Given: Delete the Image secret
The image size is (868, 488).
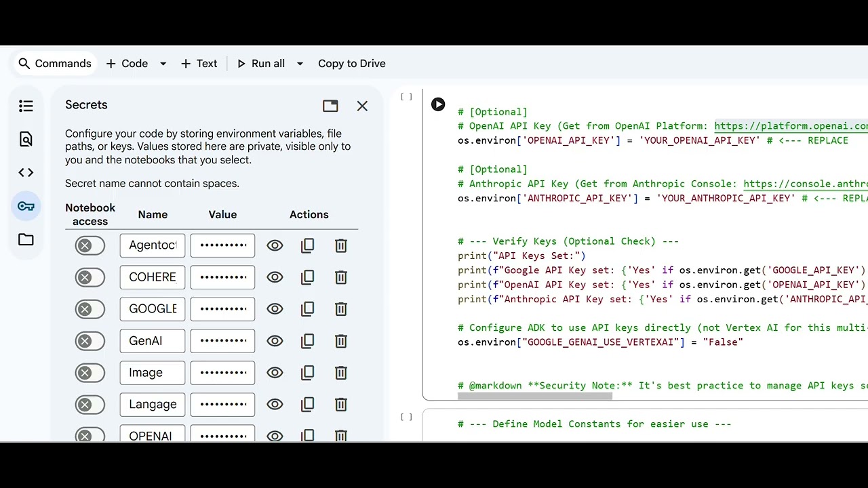Looking at the screenshot, I should [x=341, y=373].
